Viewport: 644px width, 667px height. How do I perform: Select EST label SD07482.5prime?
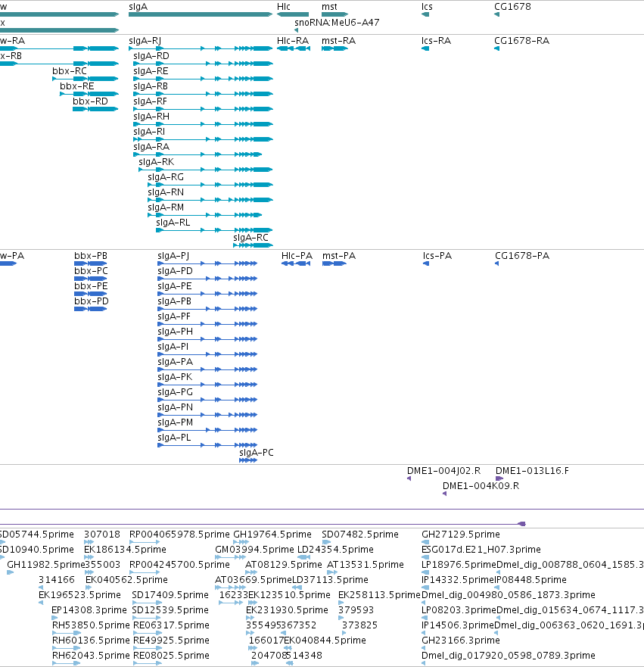pos(360,535)
